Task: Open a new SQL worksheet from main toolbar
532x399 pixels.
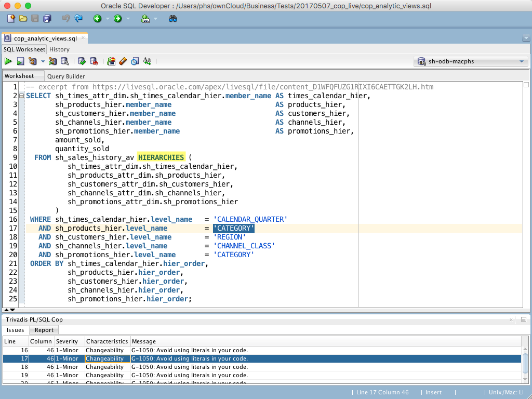Action: tap(145, 19)
